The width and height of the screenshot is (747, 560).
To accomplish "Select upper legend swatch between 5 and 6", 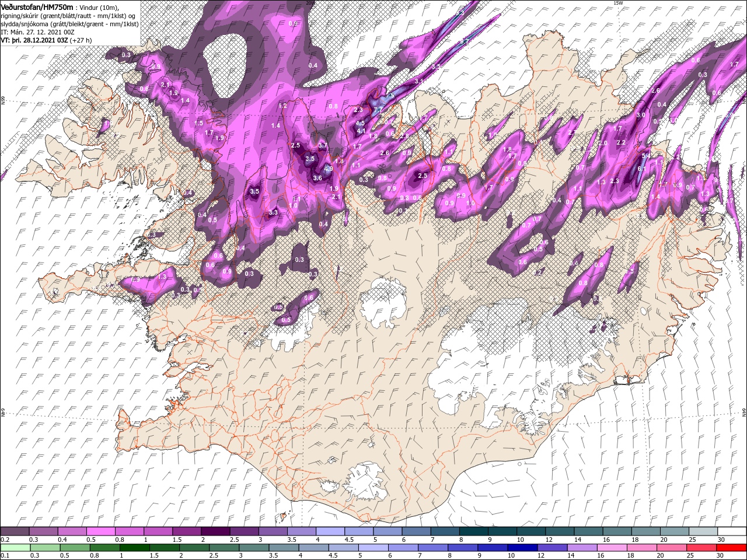I will coord(388,531).
